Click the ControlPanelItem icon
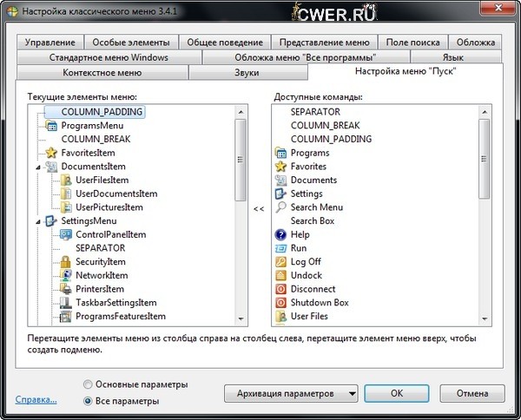 pyautogui.click(x=66, y=234)
